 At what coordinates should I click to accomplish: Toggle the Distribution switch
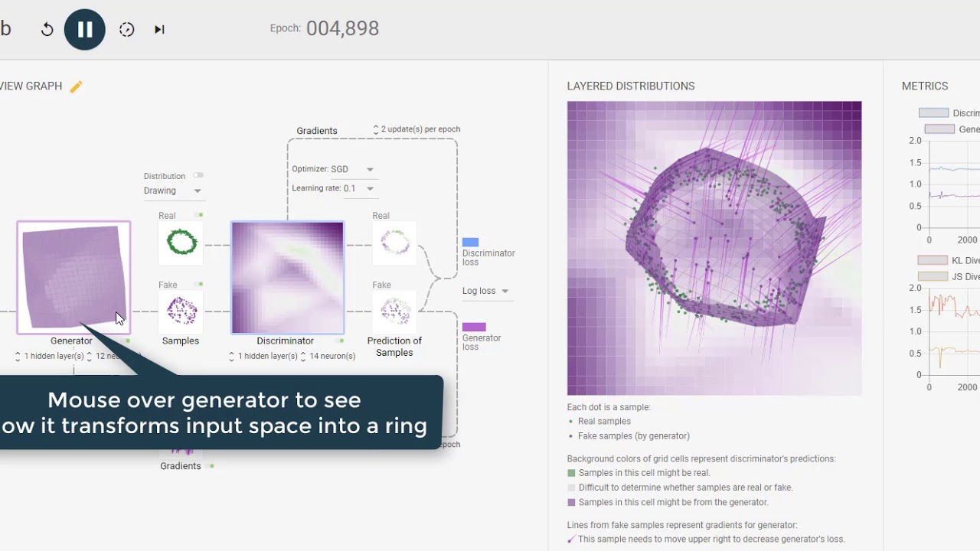(x=198, y=175)
